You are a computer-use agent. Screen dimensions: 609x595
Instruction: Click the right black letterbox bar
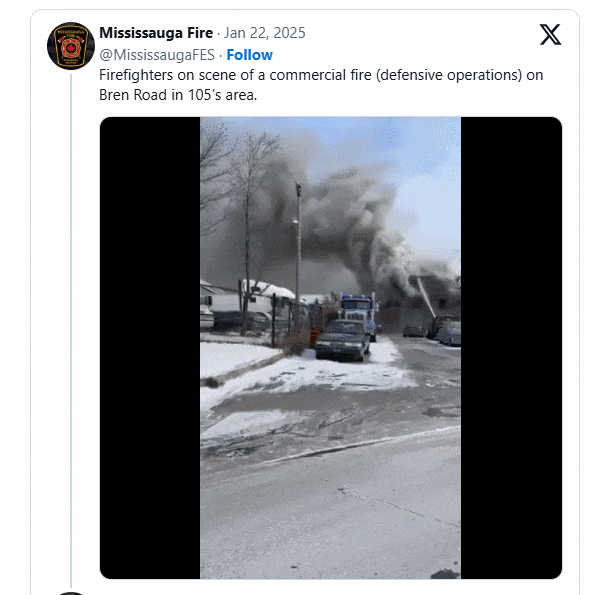click(512, 348)
